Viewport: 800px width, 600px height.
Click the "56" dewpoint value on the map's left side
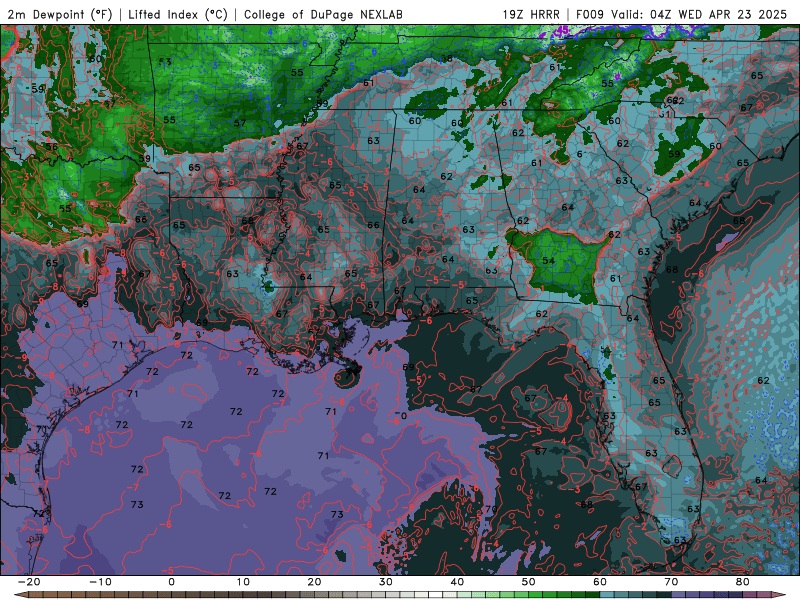click(x=51, y=147)
